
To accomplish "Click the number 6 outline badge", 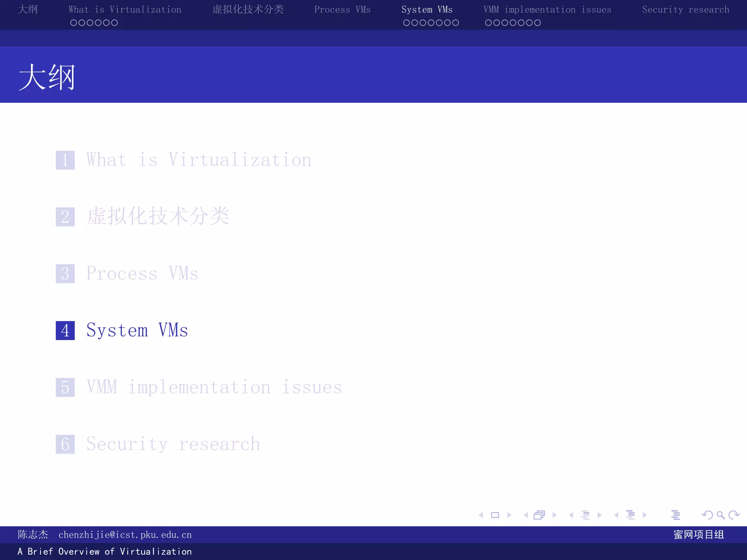I will pos(65,444).
